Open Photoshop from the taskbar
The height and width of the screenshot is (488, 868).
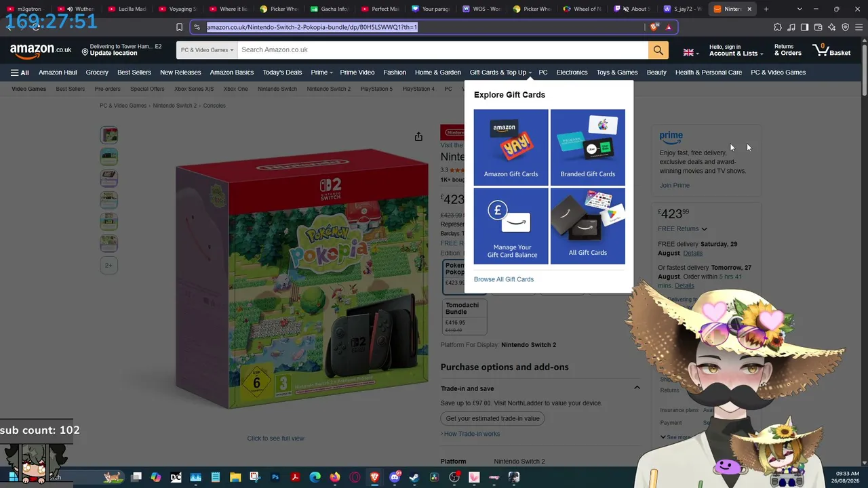click(275, 477)
